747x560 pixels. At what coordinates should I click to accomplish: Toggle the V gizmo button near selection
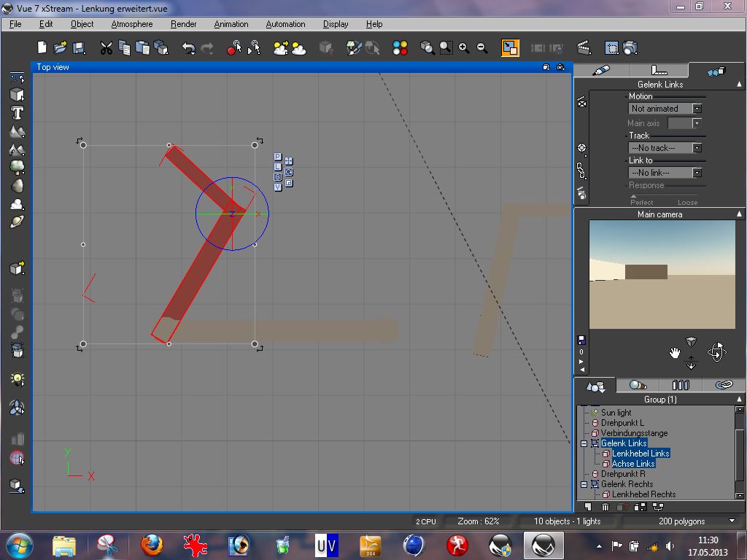(x=278, y=187)
